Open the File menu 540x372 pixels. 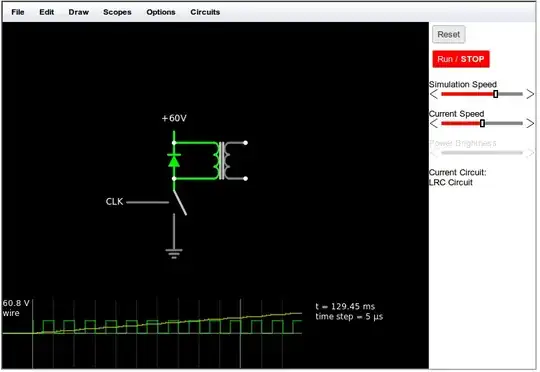point(18,12)
